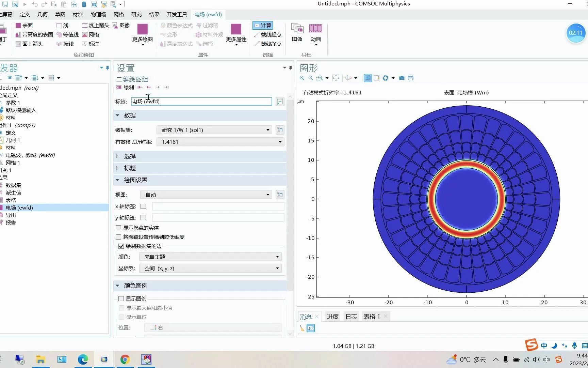This screenshot has width=588, height=368.
Task: Enable 显示隐藏的实体 checkbox
Action: [x=118, y=228]
